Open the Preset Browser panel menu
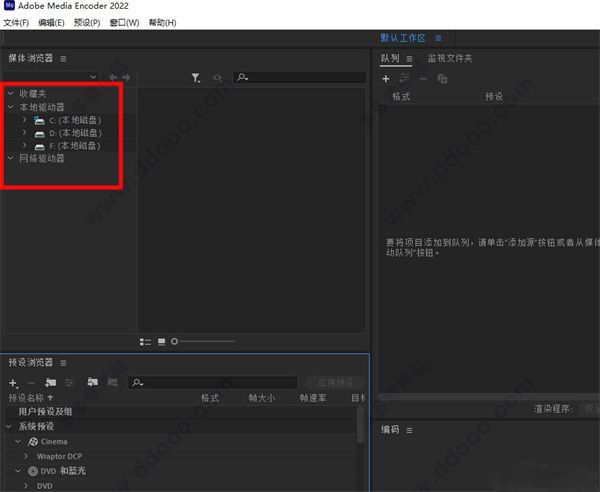 pos(63,363)
